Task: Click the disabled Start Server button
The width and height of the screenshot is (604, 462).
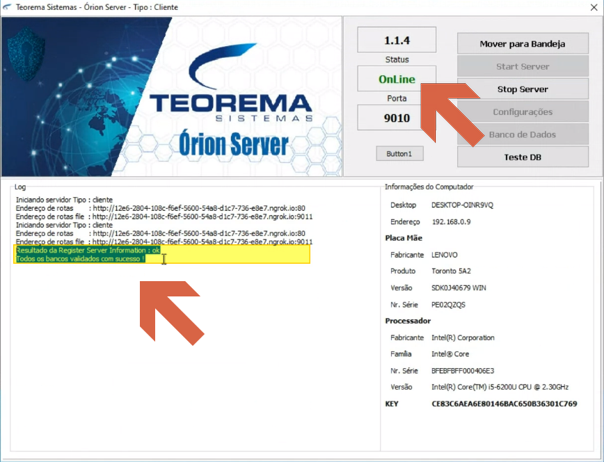Action: [x=522, y=66]
